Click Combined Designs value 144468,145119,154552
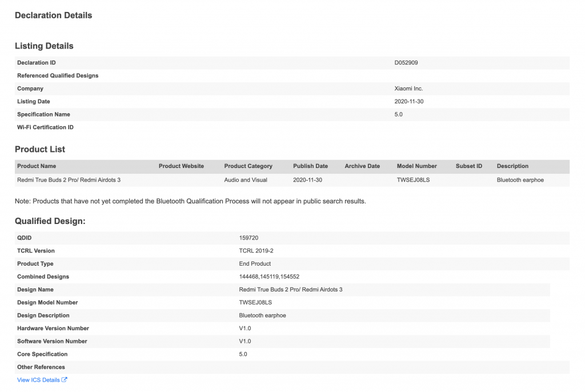 coord(269,277)
